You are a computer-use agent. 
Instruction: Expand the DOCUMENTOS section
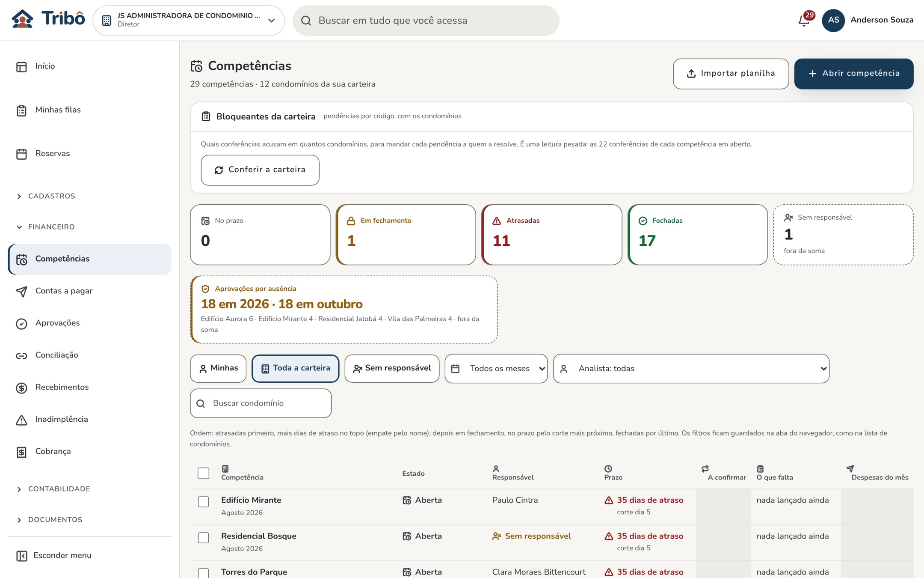click(x=89, y=520)
